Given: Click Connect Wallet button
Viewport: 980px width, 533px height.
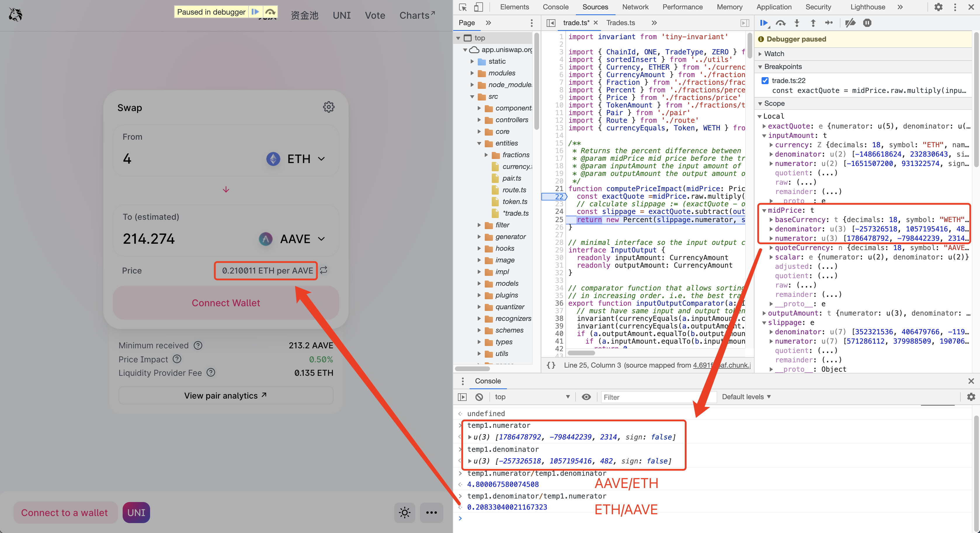Looking at the screenshot, I should point(226,303).
